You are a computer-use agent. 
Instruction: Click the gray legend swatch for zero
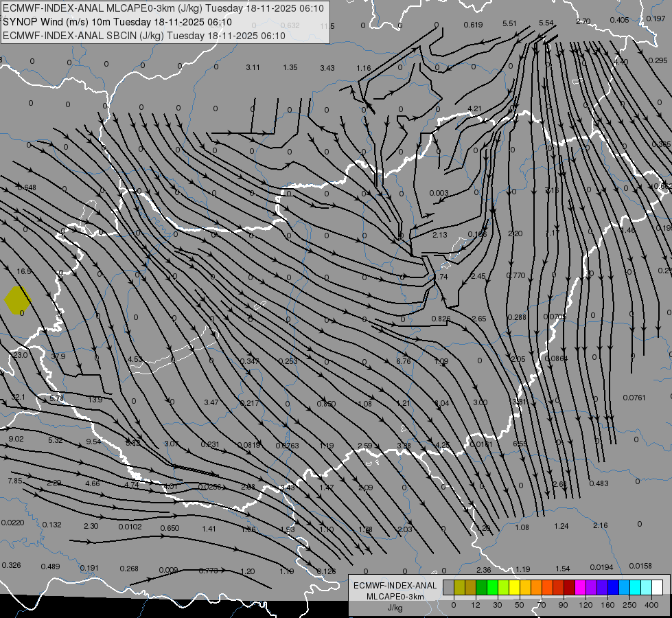pos(448,588)
